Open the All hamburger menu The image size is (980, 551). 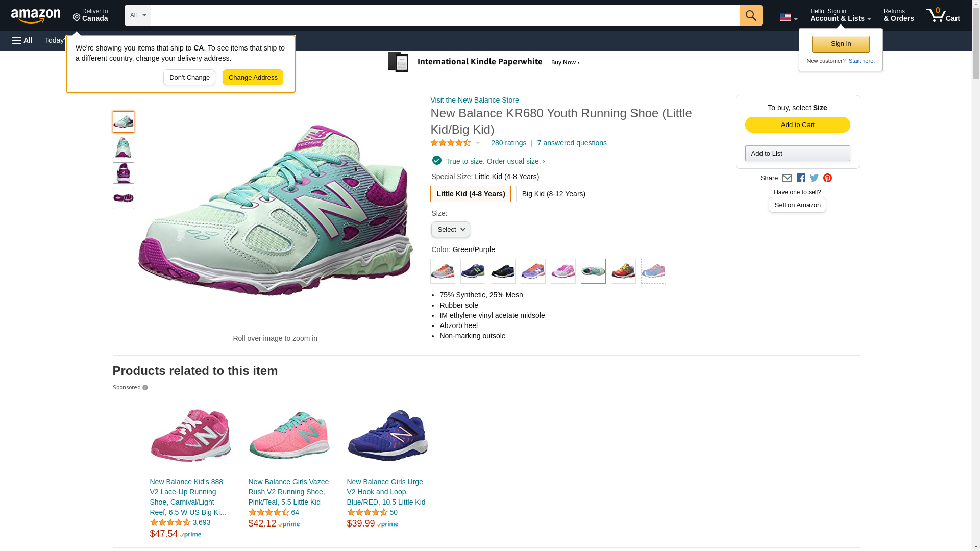pyautogui.click(x=22, y=40)
